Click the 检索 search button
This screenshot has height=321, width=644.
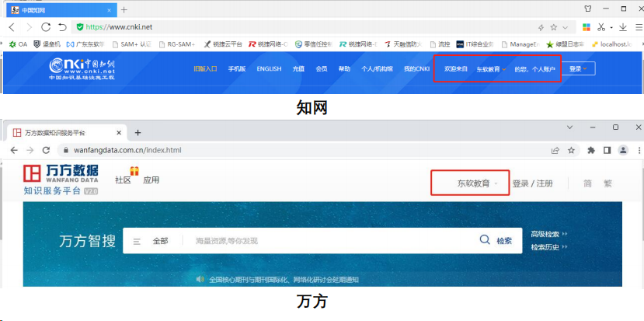[x=496, y=241]
